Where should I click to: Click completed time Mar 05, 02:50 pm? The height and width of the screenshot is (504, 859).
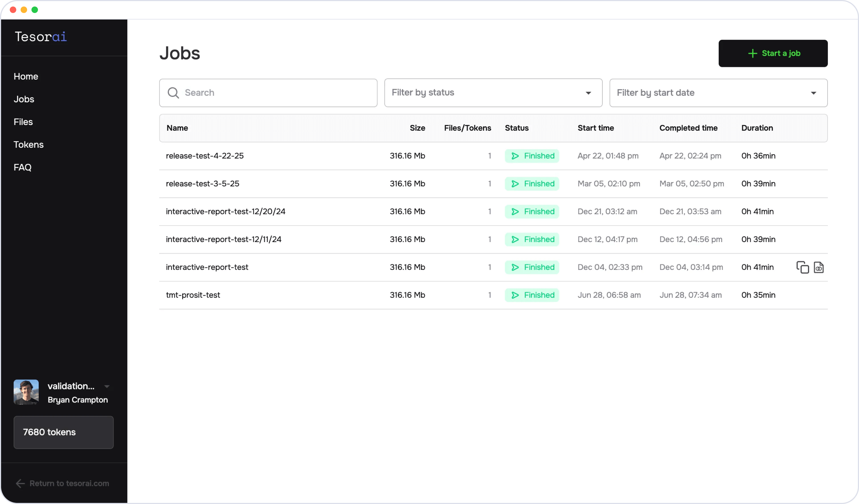click(692, 184)
